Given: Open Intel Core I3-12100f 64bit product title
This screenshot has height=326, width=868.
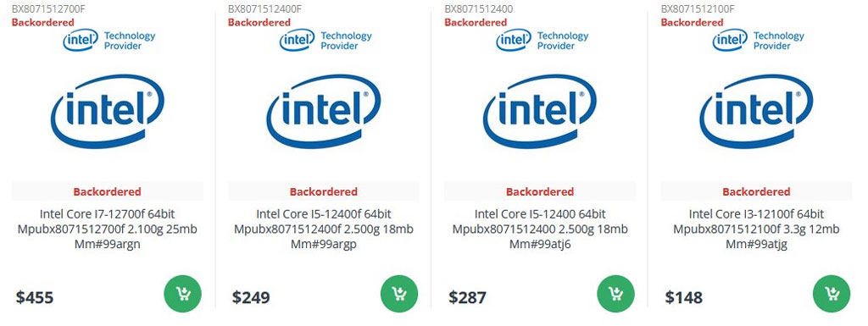Looking at the screenshot, I should 756,229.
